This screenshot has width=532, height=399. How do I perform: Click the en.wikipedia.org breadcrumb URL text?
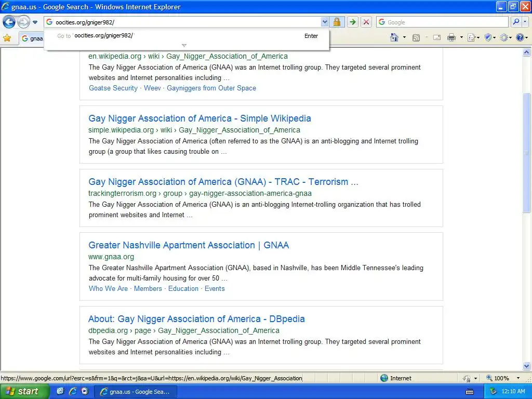[x=188, y=56]
